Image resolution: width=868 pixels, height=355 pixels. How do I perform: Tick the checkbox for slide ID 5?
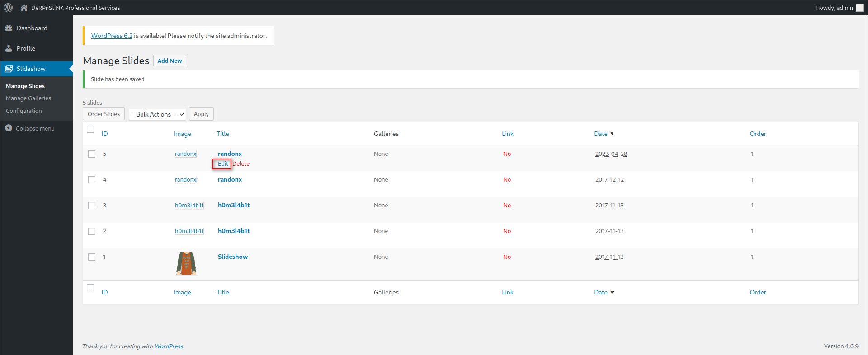pos(92,154)
